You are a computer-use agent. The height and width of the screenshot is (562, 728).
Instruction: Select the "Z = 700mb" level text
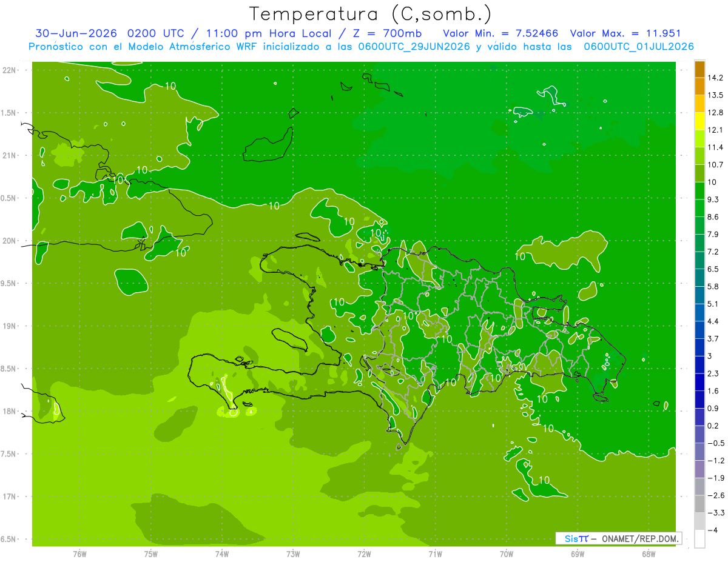pos(386,33)
